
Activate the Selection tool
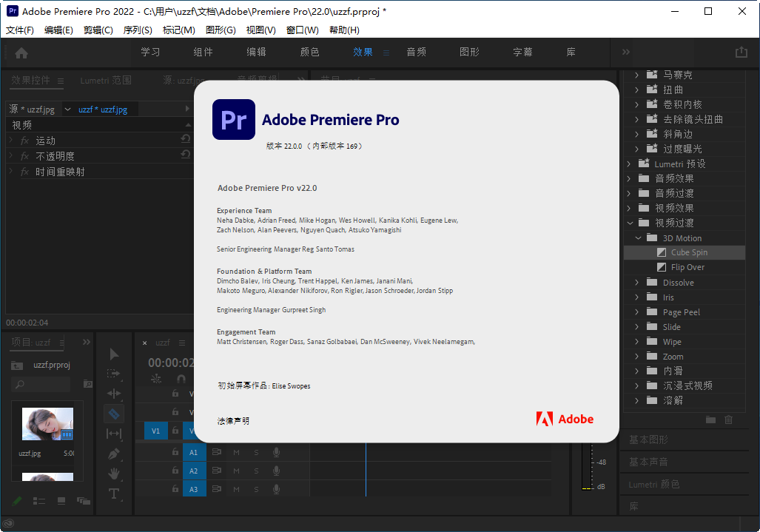(x=114, y=354)
